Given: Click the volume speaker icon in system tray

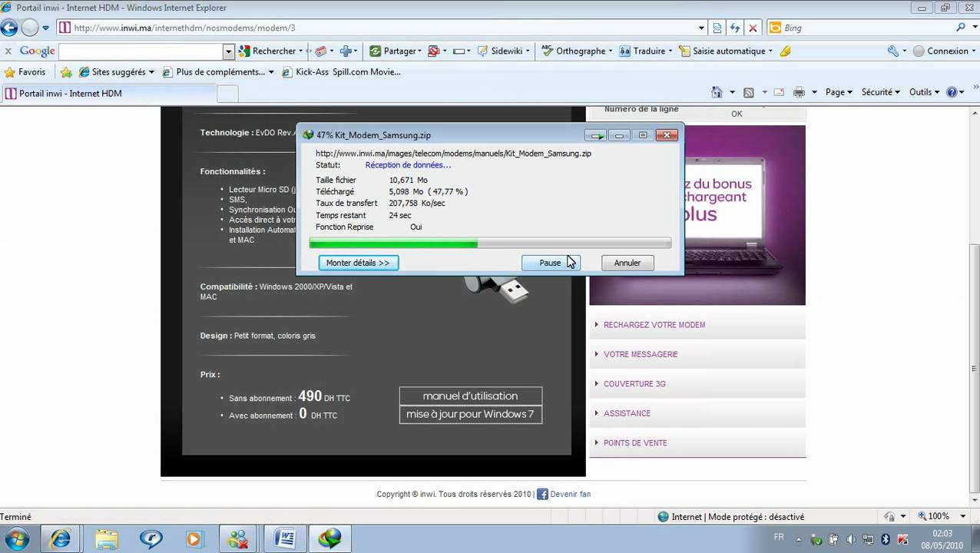Looking at the screenshot, I should (x=850, y=539).
